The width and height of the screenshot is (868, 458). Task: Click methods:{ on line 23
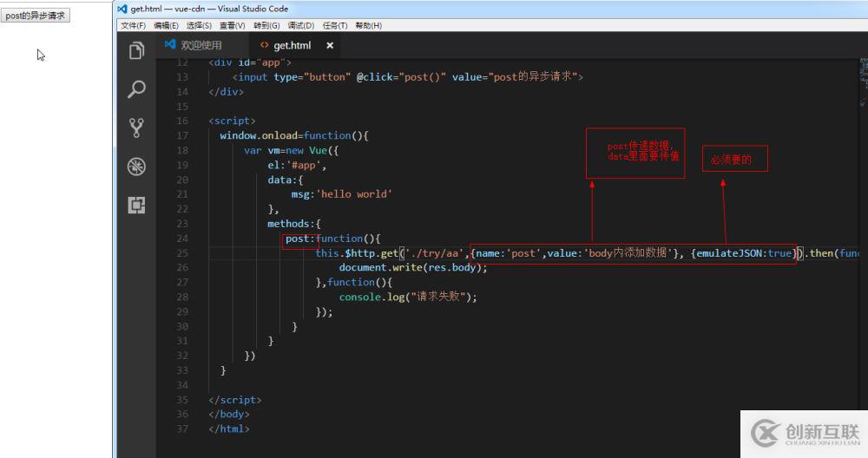pyautogui.click(x=294, y=224)
